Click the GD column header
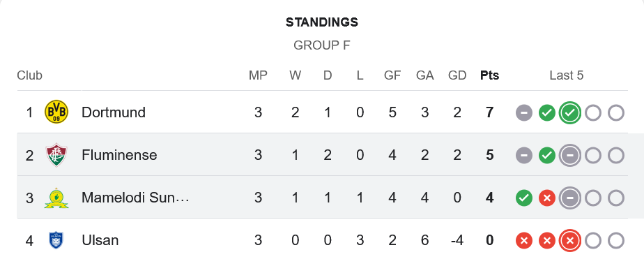 [457, 75]
